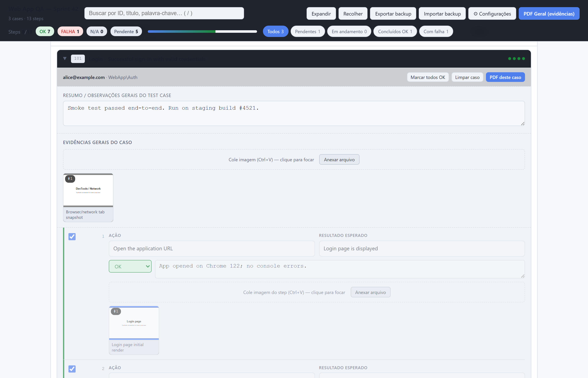
Task: Grab the step 1 notes resize handle
Action: pyautogui.click(x=522, y=276)
